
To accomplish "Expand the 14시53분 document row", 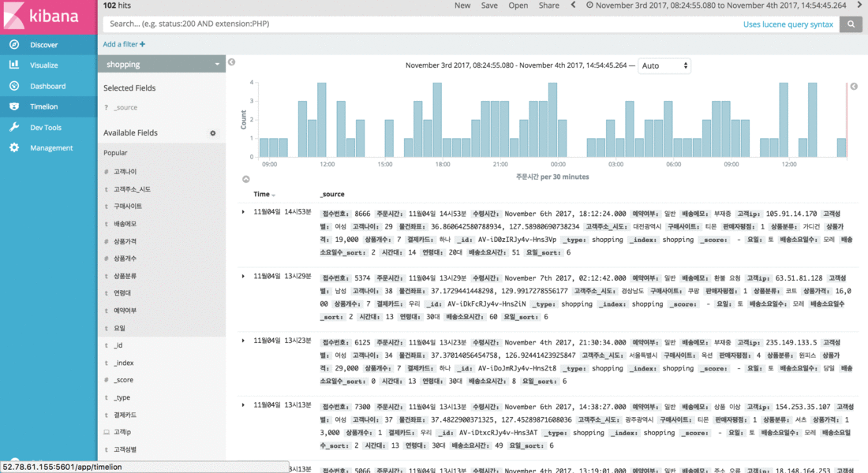I will [x=243, y=212].
